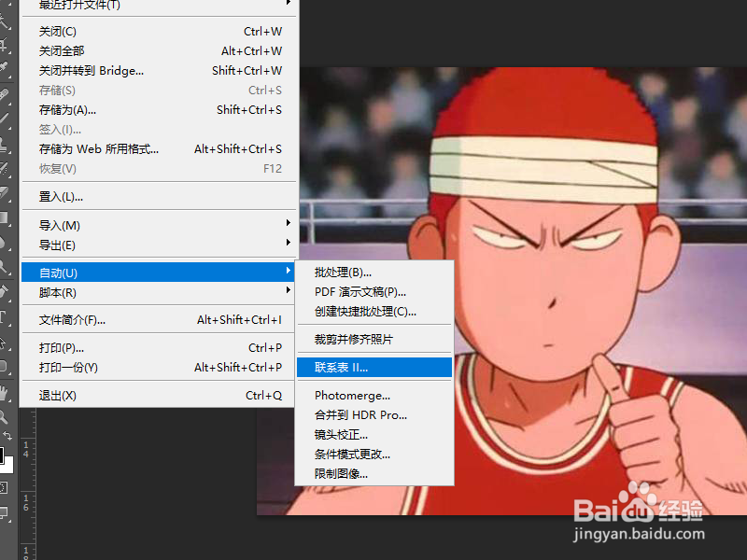Image resolution: width=747 pixels, height=560 pixels.
Task: Select the Eraser tool
Action: click(x=4, y=193)
